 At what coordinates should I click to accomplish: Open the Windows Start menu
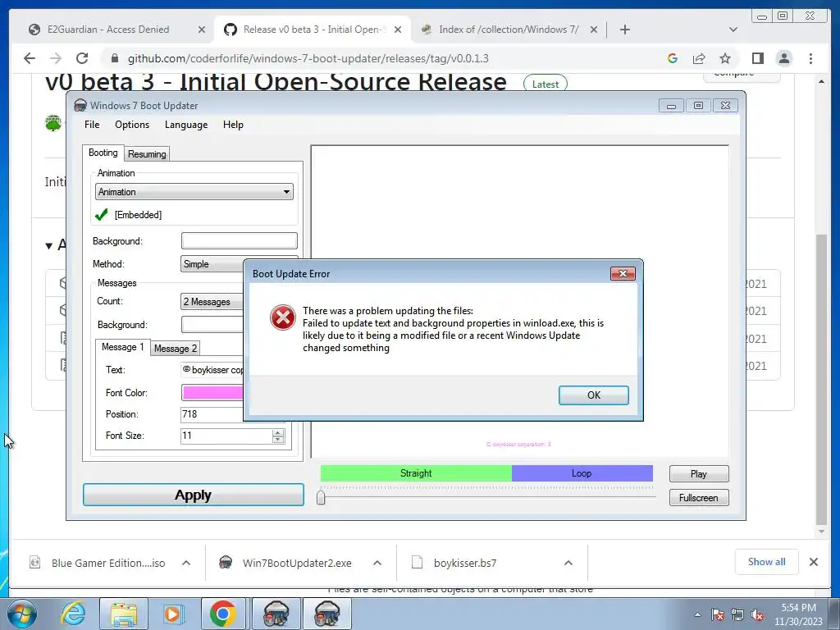(22, 614)
